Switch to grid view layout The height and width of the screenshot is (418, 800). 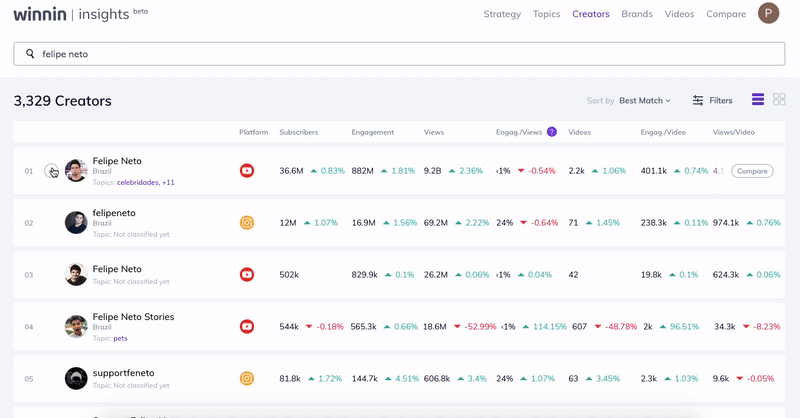coord(779,100)
